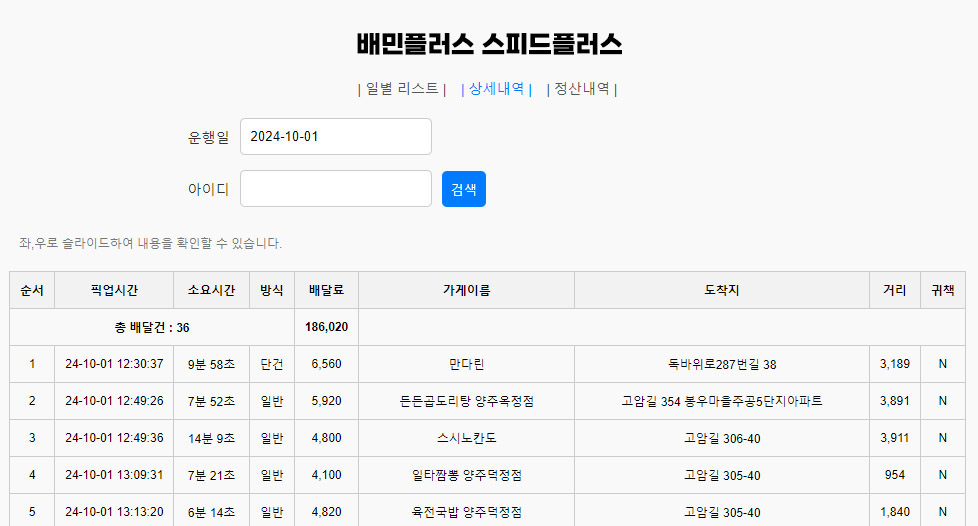Click the 도착지 column header
The height and width of the screenshot is (526, 978).
[x=722, y=290]
